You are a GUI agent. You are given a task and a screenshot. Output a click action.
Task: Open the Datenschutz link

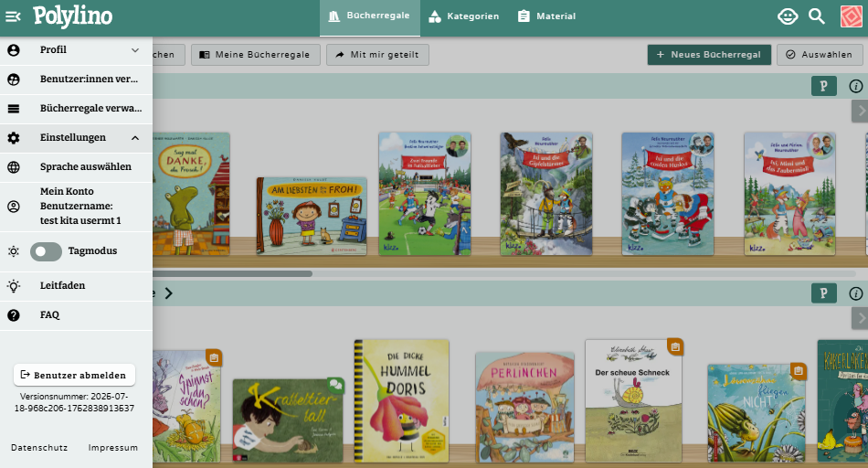click(39, 448)
